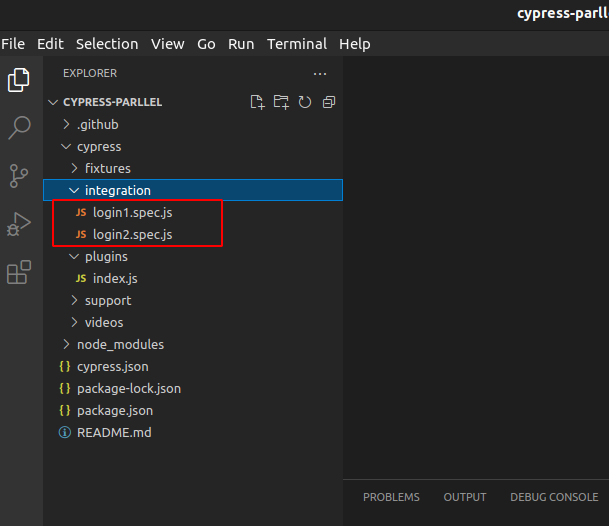Open the Explorer activity bar icon
This screenshot has height=526, width=609.
click(x=19, y=80)
